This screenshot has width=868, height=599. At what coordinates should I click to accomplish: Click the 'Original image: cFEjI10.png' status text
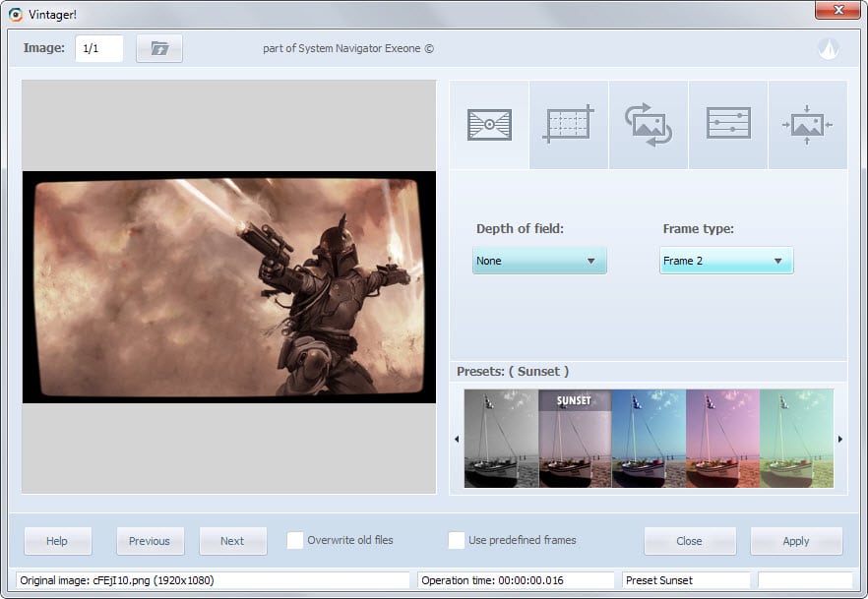(117, 580)
